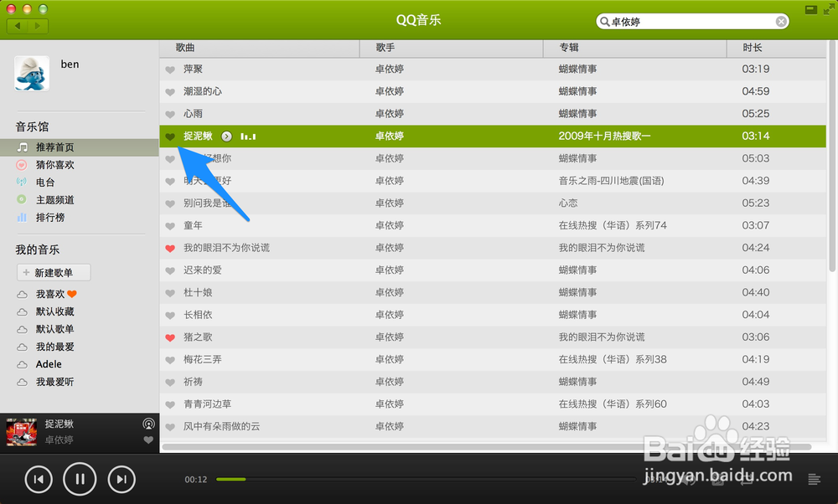Unfavorite 我的眼泪不为你说谎 by clicking its red heart
Viewport: 838px width, 504px height.
170,247
